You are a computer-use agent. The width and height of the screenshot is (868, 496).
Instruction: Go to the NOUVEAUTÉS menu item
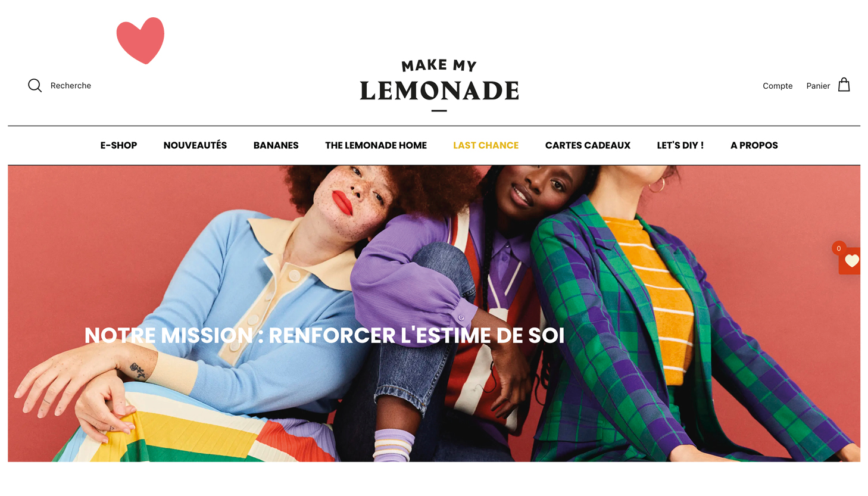click(195, 145)
